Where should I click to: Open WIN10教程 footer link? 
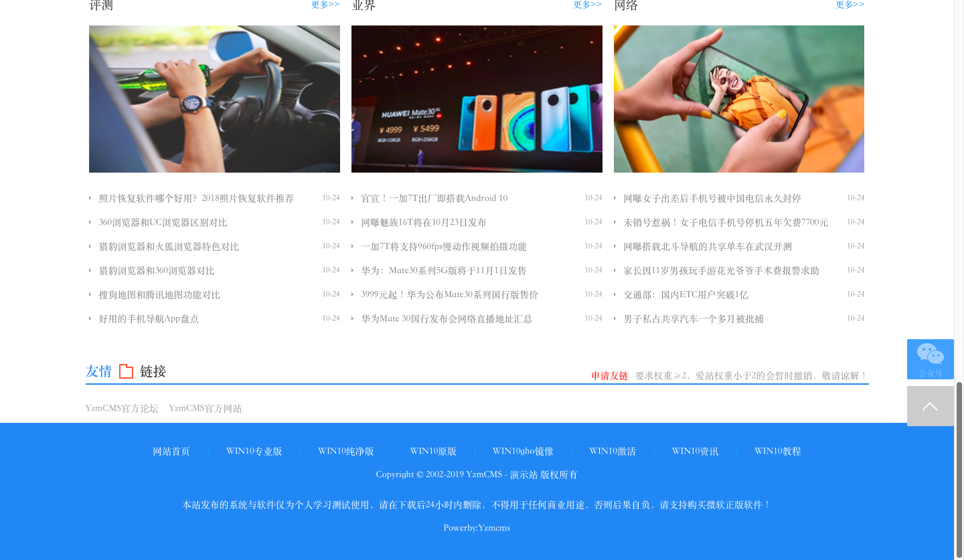pos(777,452)
